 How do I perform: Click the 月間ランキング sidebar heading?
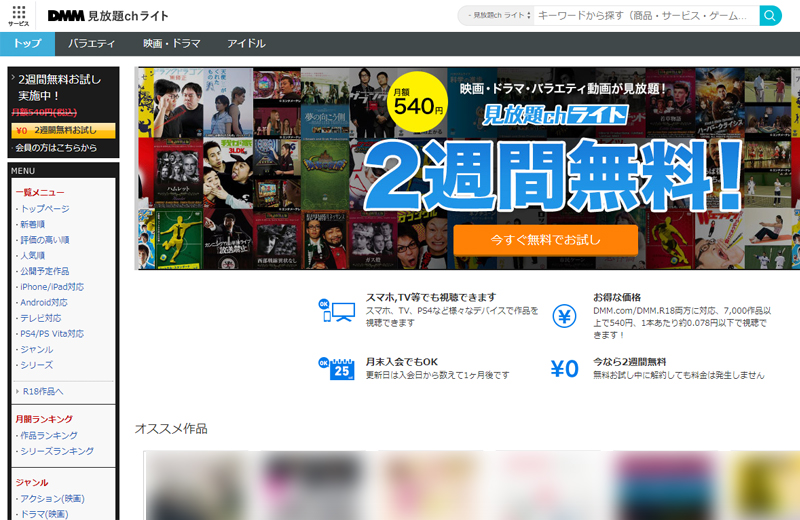coord(44,419)
